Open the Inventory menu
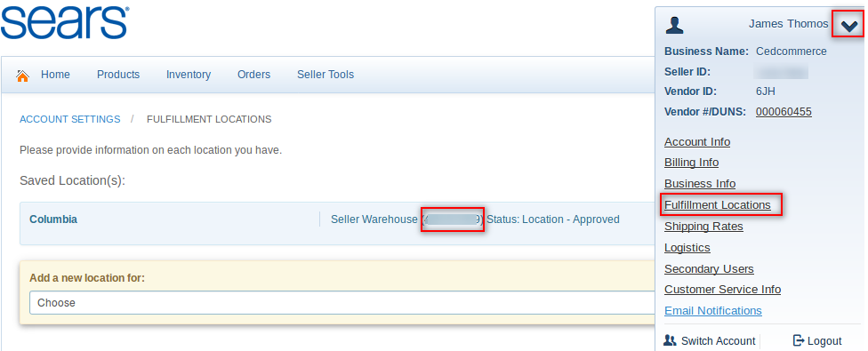Viewport: 868px width, 351px height. point(189,74)
